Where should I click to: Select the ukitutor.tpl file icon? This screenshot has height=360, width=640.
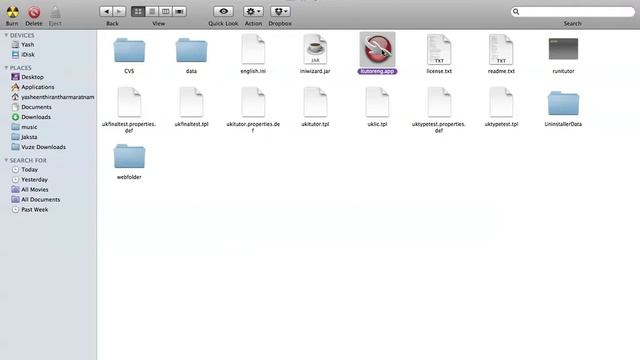315,102
